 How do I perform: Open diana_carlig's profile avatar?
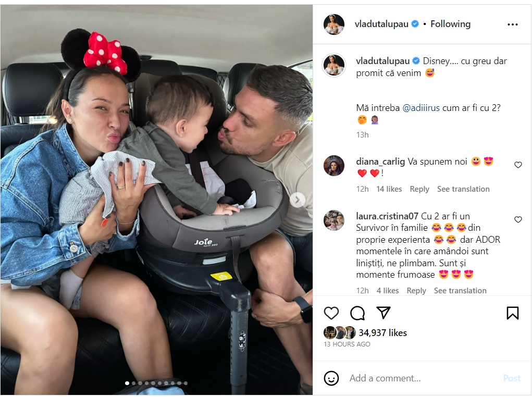point(334,166)
